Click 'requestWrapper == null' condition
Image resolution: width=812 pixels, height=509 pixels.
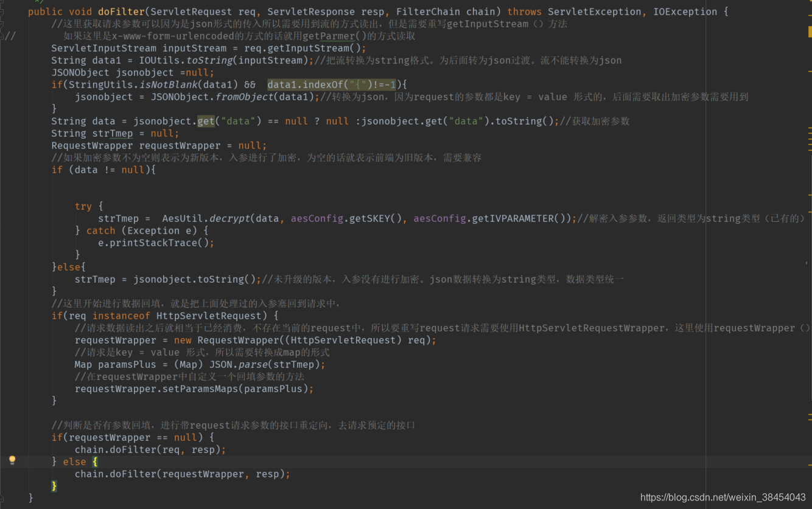(133, 437)
